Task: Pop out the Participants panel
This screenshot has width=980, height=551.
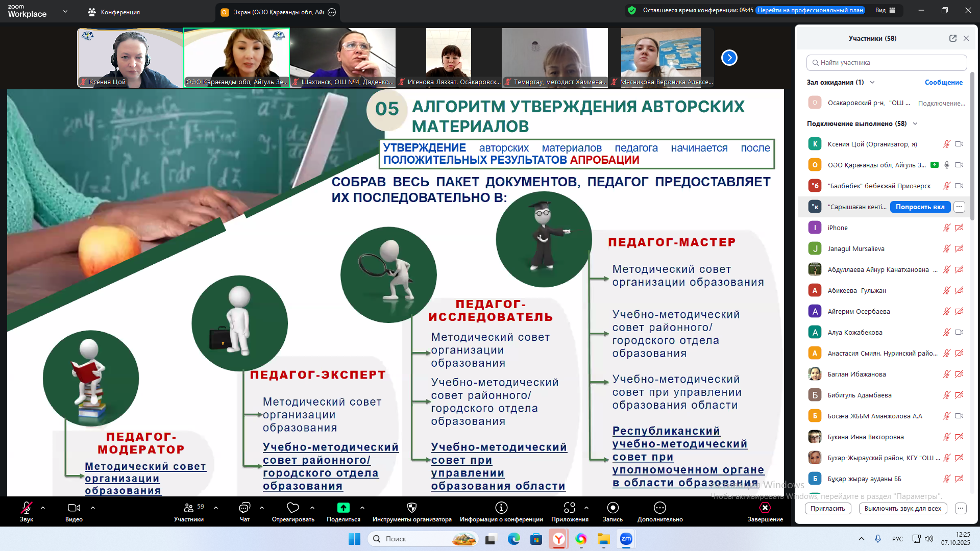Action: point(952,38)
